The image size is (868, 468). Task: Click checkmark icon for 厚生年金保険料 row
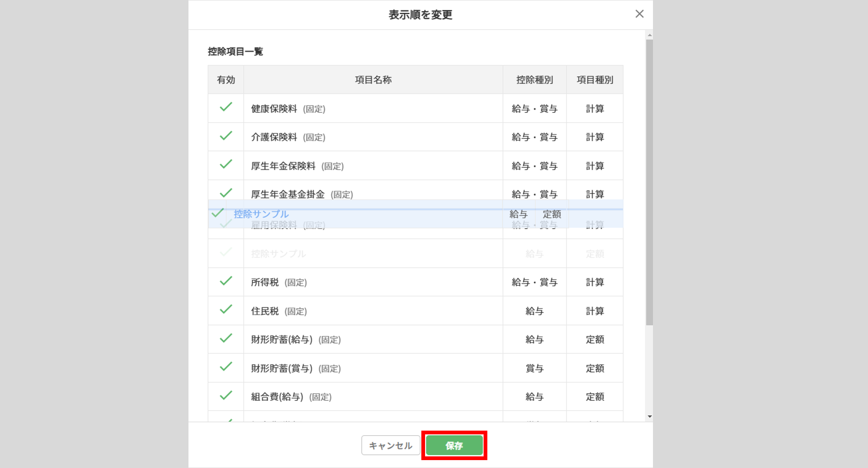click(x=226, y=165)
